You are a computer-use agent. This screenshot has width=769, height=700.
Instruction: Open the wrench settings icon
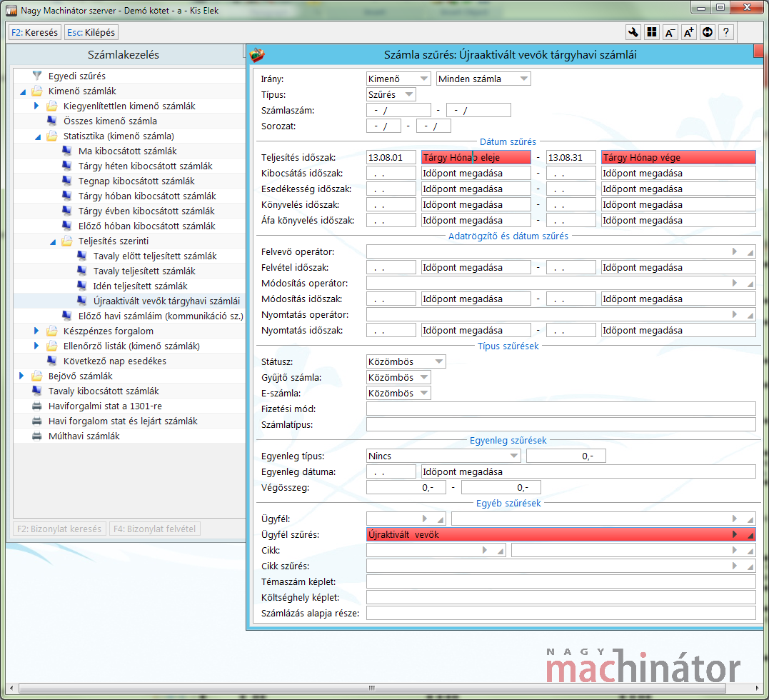(633, 32)
